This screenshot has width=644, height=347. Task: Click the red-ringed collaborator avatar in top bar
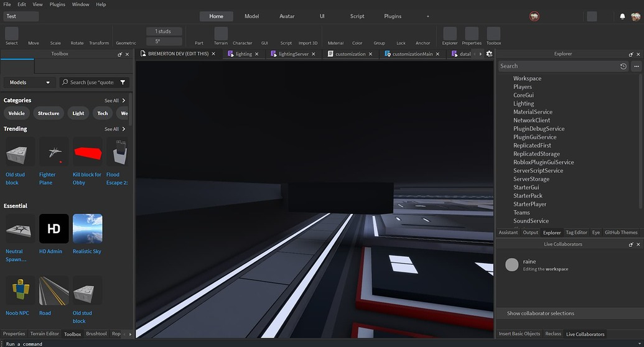coord(534,16)
